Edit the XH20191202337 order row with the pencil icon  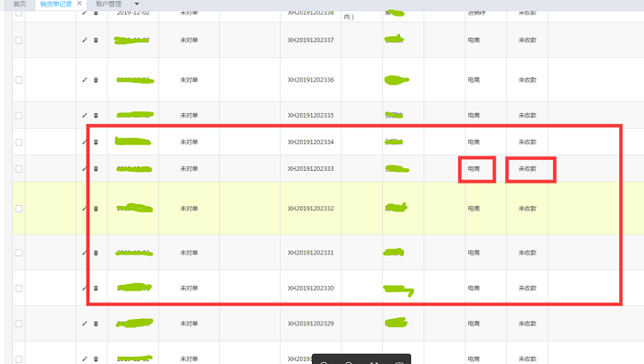85,40
